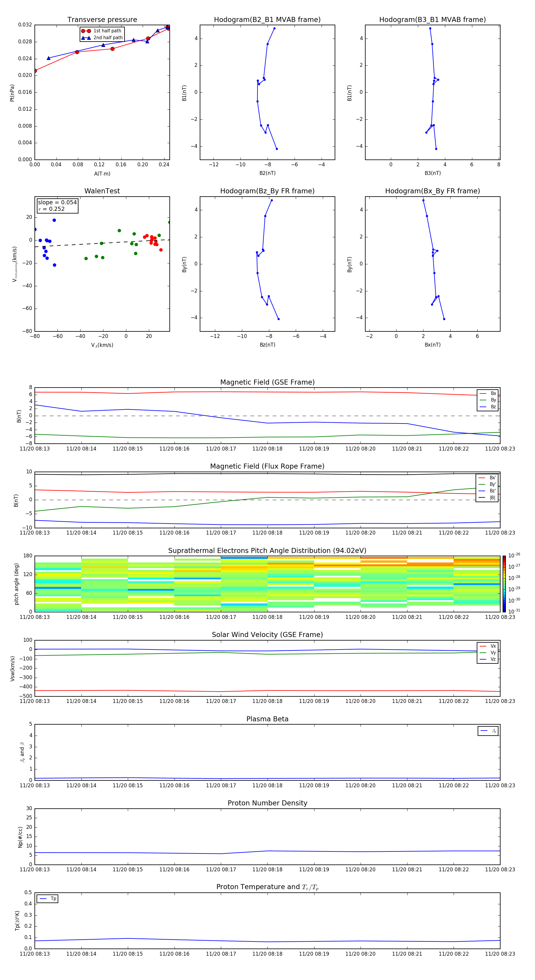Image resolution: width=535 pixels, height=980 pixels.
Task: Click '11/20 08:20' tick under solar wind plot
Action: pos(360,701)
